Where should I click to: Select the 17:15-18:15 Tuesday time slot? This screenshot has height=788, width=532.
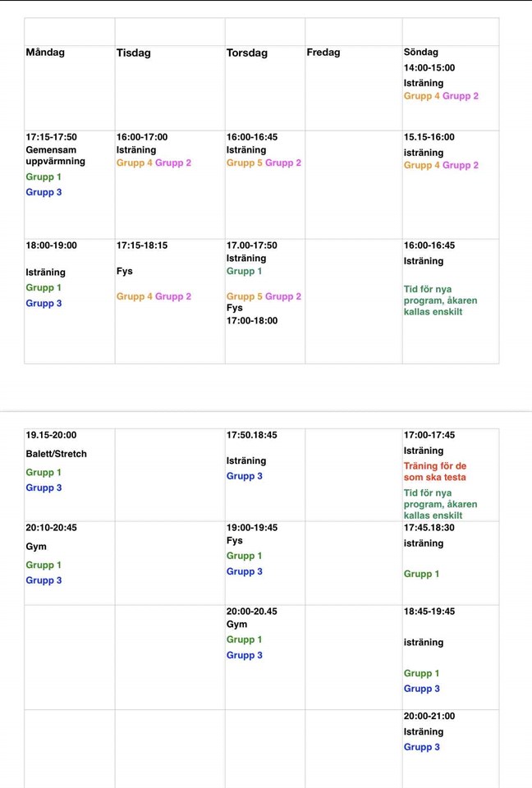click(x=142, y=245)
